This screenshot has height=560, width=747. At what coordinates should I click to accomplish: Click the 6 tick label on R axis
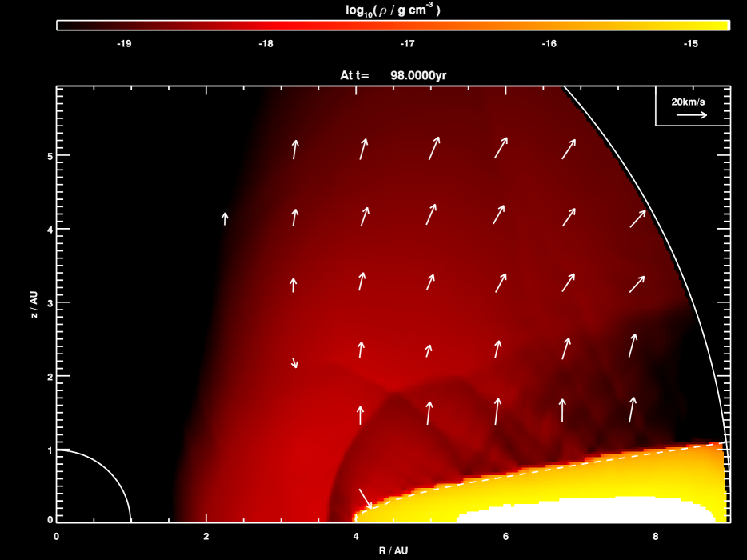click(506, 537)
